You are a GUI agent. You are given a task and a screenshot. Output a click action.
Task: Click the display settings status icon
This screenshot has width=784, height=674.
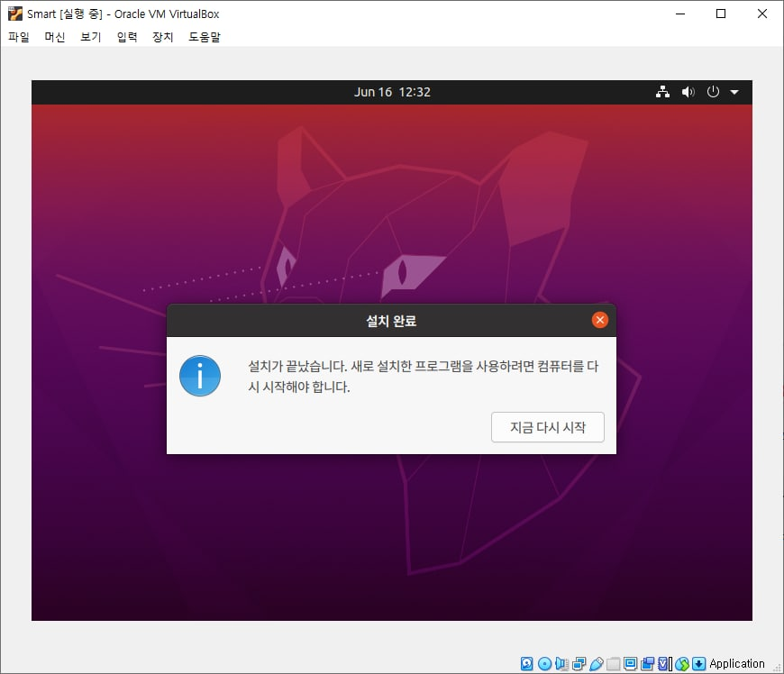631,663
